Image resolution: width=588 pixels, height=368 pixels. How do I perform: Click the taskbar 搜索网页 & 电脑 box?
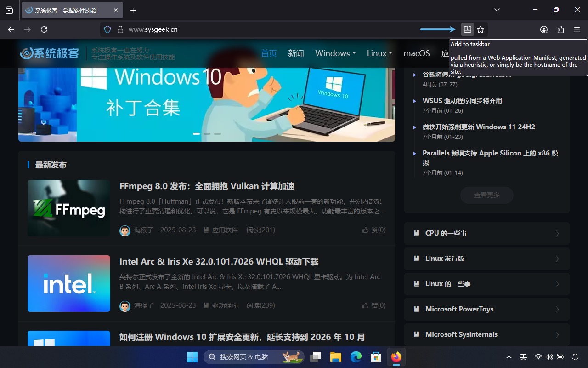coord(254,357)
